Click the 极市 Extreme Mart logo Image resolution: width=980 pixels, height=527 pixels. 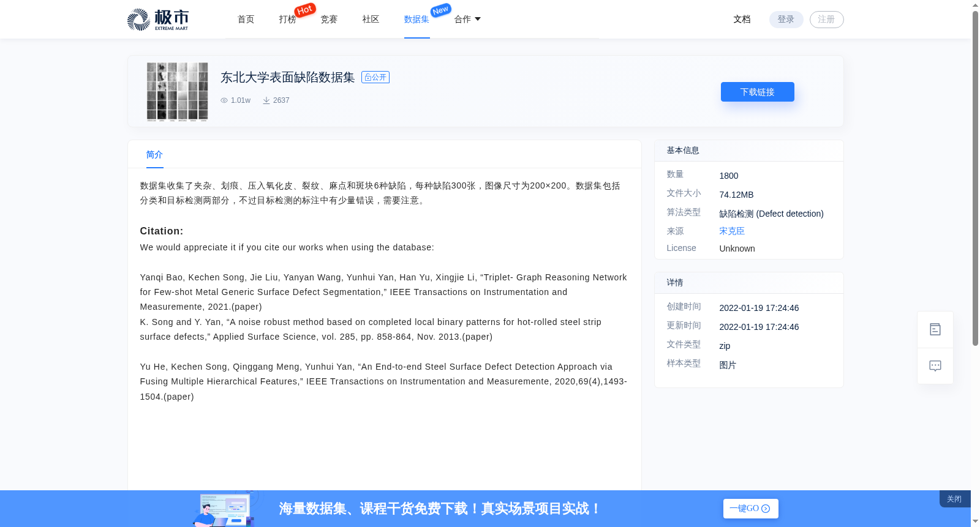tap(158, 20)
